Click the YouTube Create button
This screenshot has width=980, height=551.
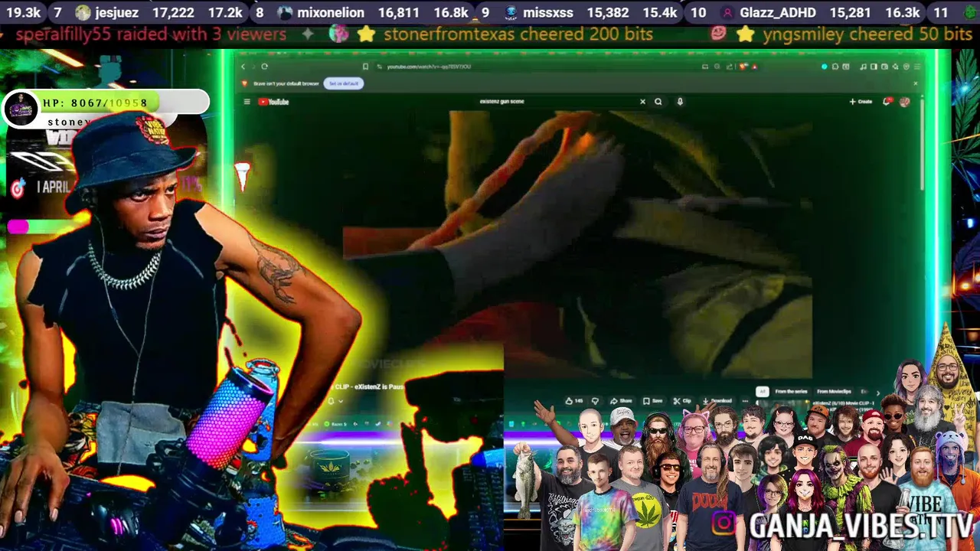tap(861, 101)
